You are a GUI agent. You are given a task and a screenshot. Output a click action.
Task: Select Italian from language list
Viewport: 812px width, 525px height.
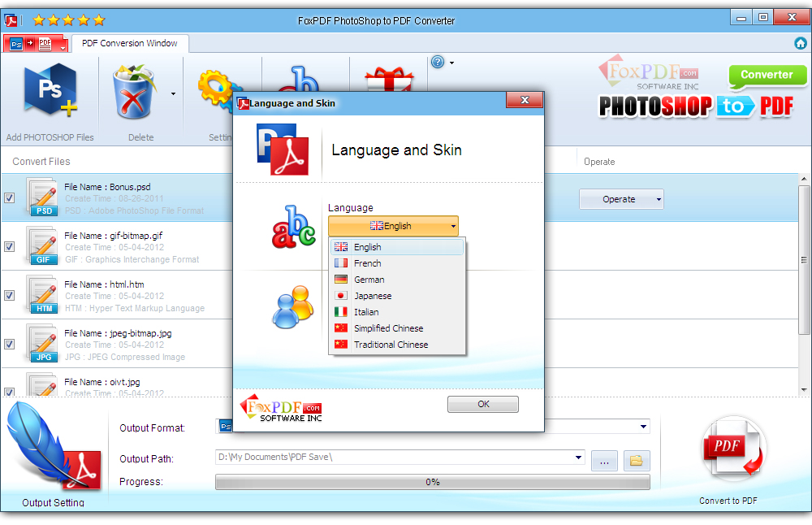click(x=397, y=312)
